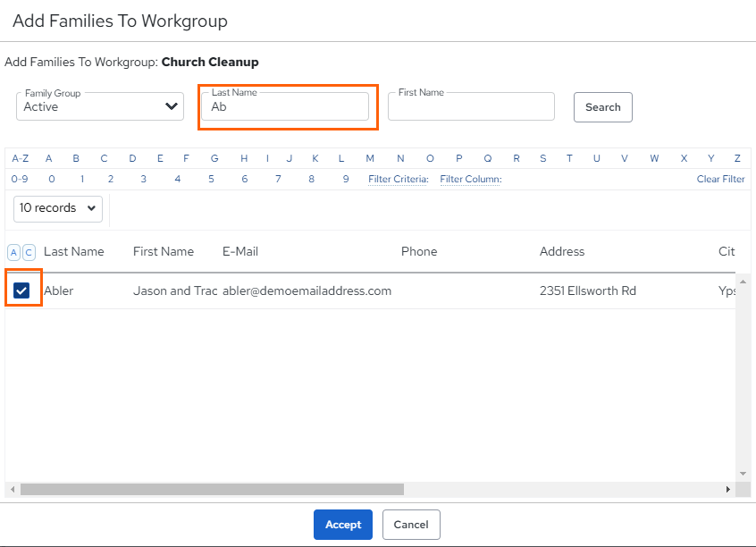Filter by letter M
The image size is (756, 547).
click(370, 158)
